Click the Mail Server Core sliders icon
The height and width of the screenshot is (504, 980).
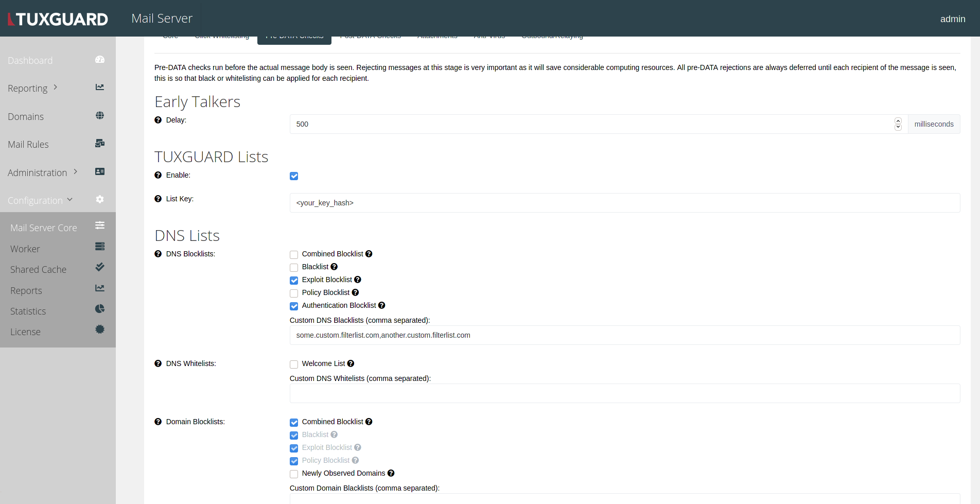click(x=99, y=225)
